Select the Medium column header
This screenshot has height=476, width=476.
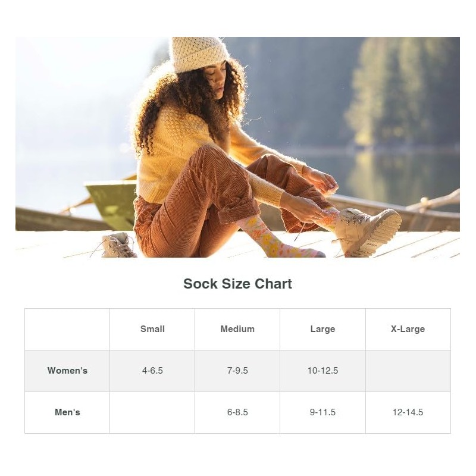click(x=237, y=329)
